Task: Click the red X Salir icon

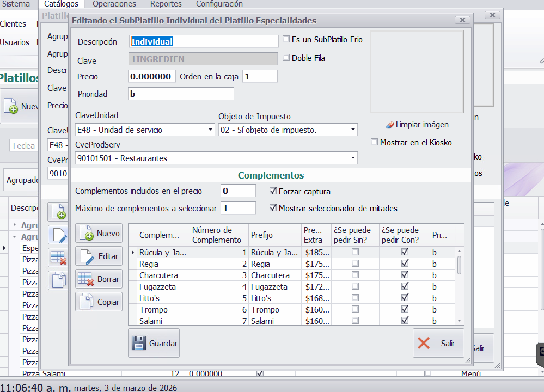Action: [424, 344]
